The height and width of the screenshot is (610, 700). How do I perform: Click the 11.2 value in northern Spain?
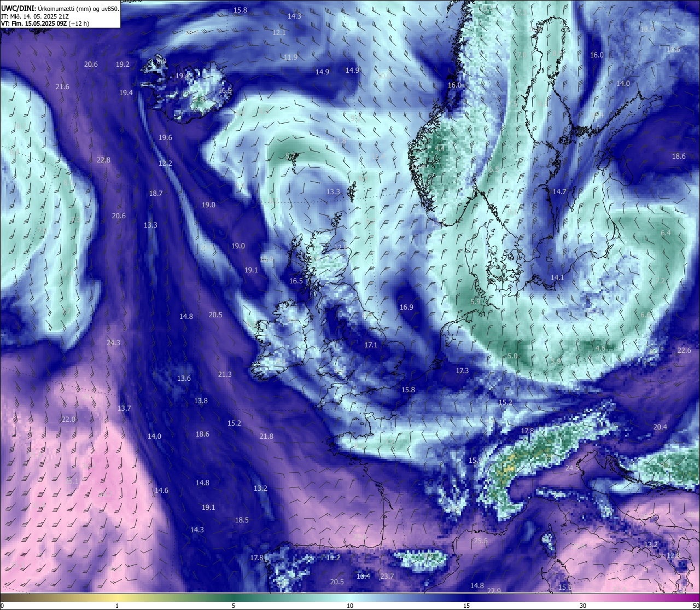(333, 558)
